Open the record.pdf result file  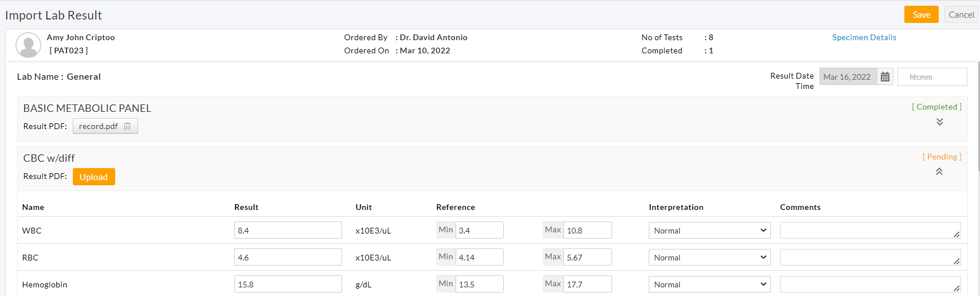point(98,127)
